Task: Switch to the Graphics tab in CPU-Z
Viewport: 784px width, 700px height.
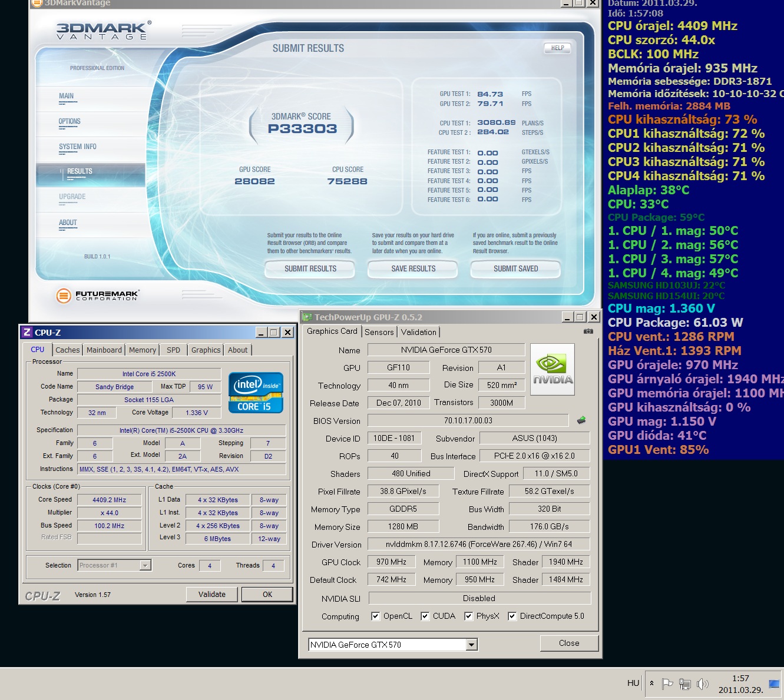Action: pos(206,350)
